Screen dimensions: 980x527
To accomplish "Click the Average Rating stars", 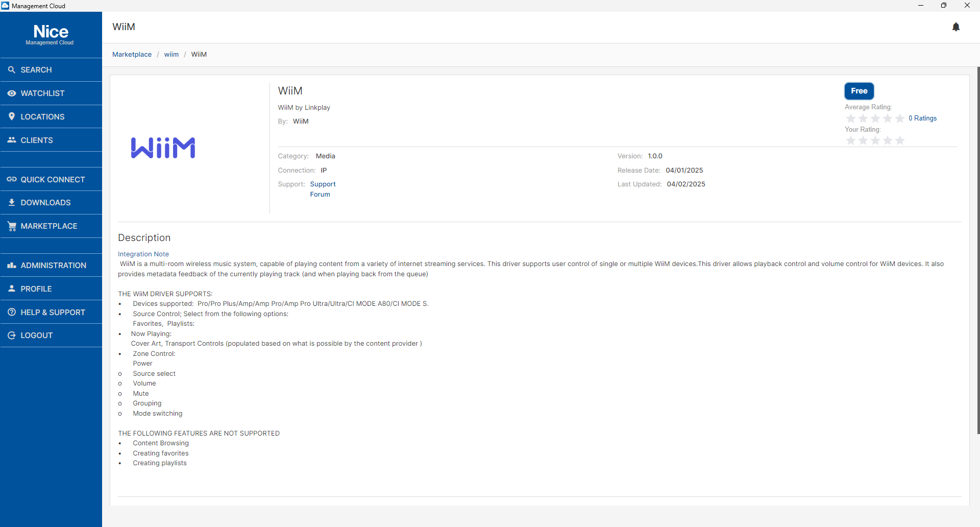I will tap(875, 118).
